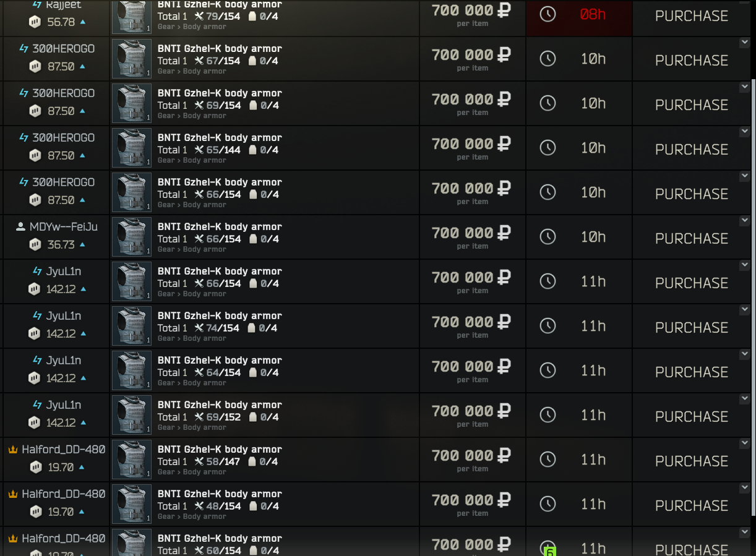This screenshot has width=756, height=556.
Task: Purchase the Gzhel-K armor with 79/154 durability
Action: point(691,16)
